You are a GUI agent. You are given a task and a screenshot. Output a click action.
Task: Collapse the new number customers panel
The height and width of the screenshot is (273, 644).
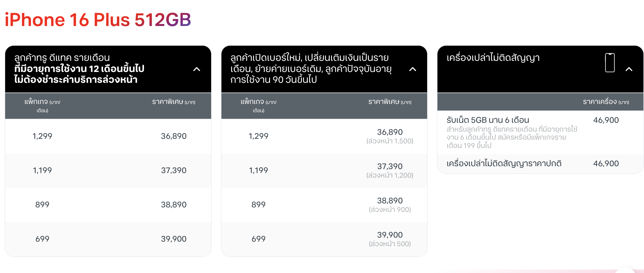click(x=413, y=69)
